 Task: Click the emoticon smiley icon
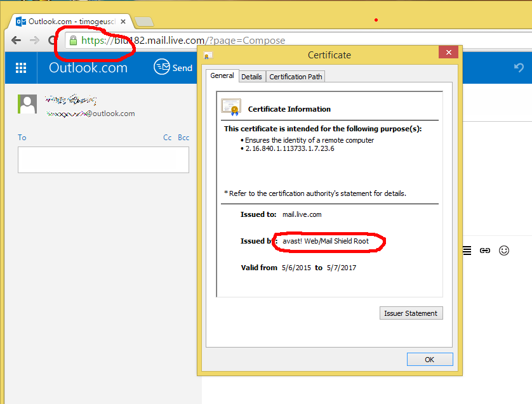point(504,251)
